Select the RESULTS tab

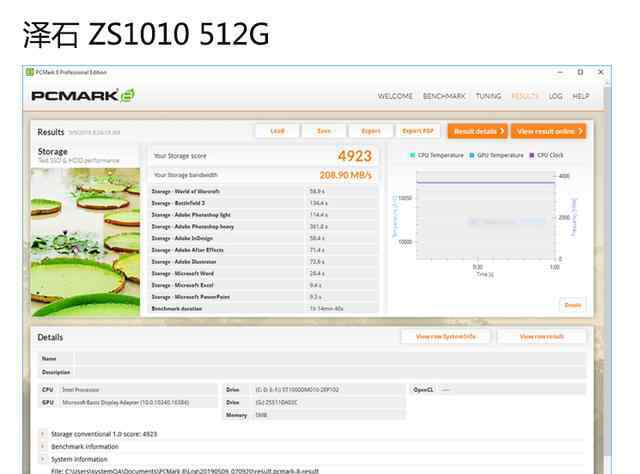tap(525, 96)
